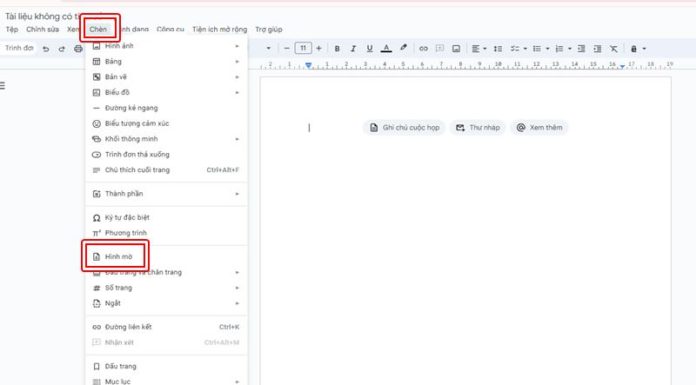
Task: Click the line spacing icon
Action: (498, 49)
